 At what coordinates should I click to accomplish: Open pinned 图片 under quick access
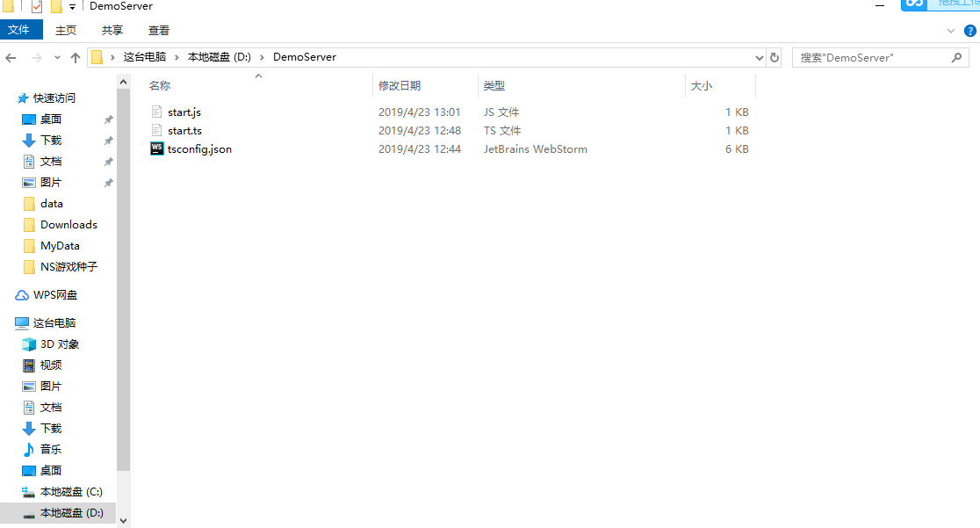pos(51,182)
